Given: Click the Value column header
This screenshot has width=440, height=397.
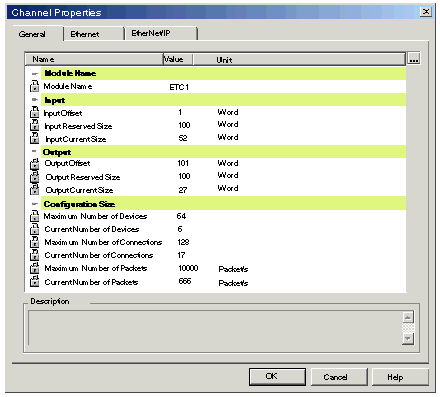Looking at the screenshot, I should coord(178,59).
